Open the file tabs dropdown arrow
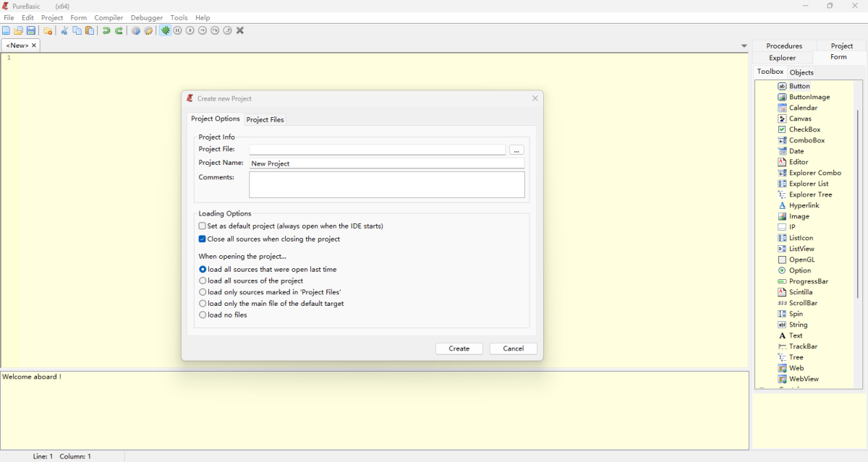This screenshot has height=462, width=868. click(744, 46)
